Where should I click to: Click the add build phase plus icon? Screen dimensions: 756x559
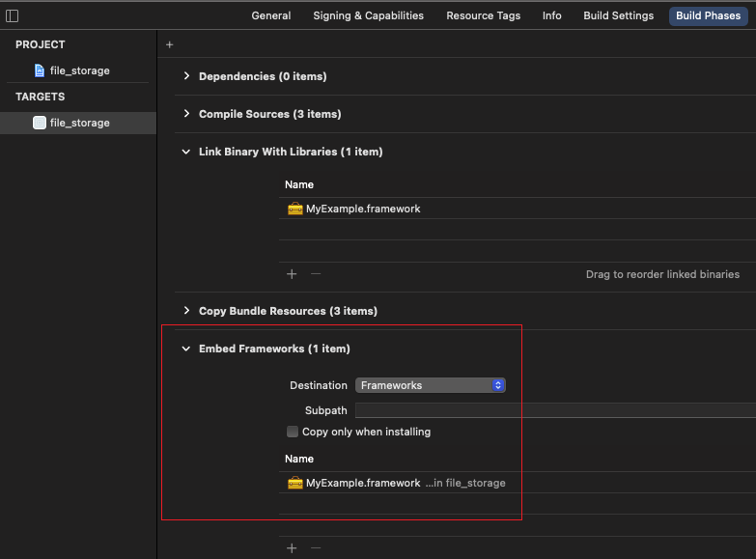(170, 44)
